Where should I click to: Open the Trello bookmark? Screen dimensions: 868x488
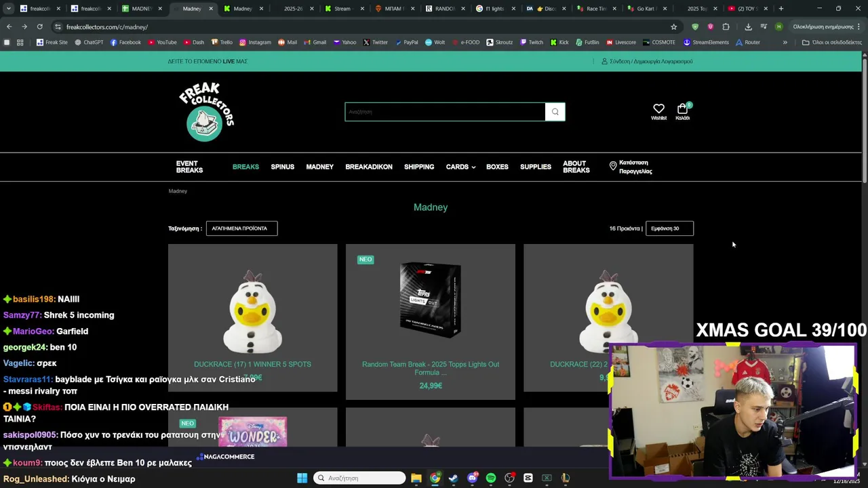pos(221,42)
